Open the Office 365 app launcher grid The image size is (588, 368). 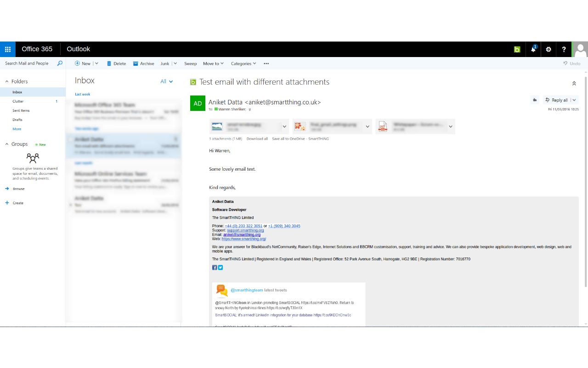pos(8,49)
